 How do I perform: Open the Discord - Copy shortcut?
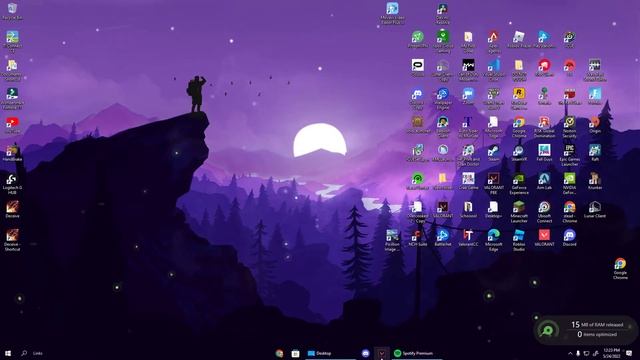click(418, 98)
